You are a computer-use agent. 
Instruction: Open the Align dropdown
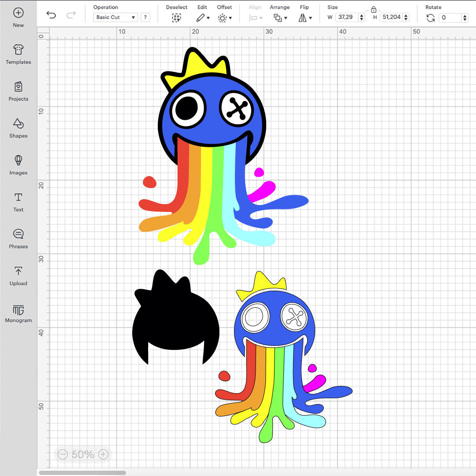255,18
